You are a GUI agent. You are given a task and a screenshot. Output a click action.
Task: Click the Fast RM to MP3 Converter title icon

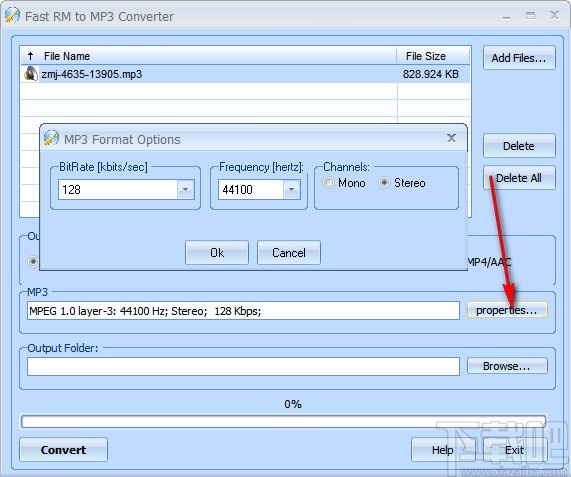point(12,15)
